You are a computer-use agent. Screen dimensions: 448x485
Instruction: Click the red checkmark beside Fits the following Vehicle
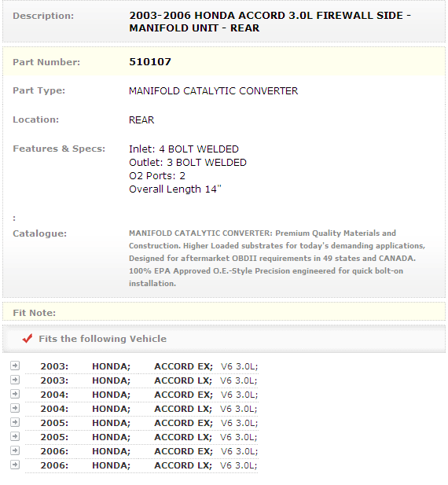coord(28,338)
